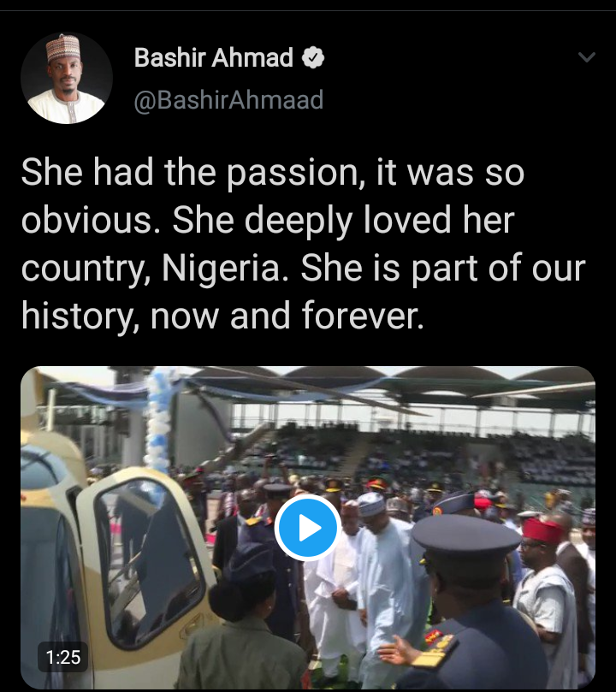Open Bashir Ahmad's profile picture
The image size is (616, 692).
click(x=67, y=79)
